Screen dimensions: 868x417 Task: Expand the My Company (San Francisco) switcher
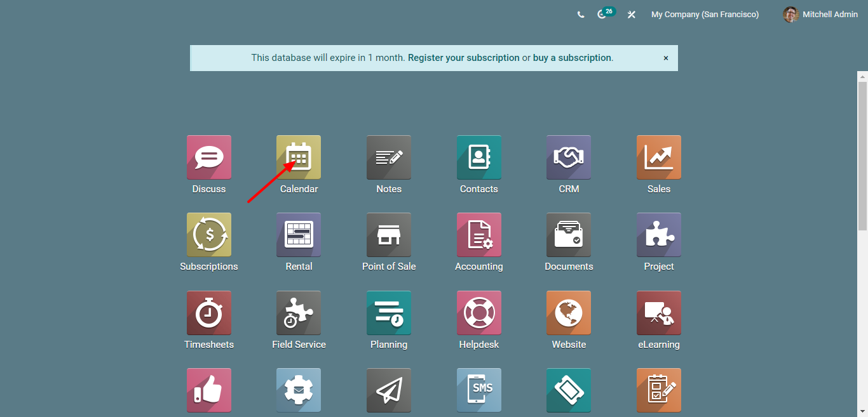click(x=705, y=15)
